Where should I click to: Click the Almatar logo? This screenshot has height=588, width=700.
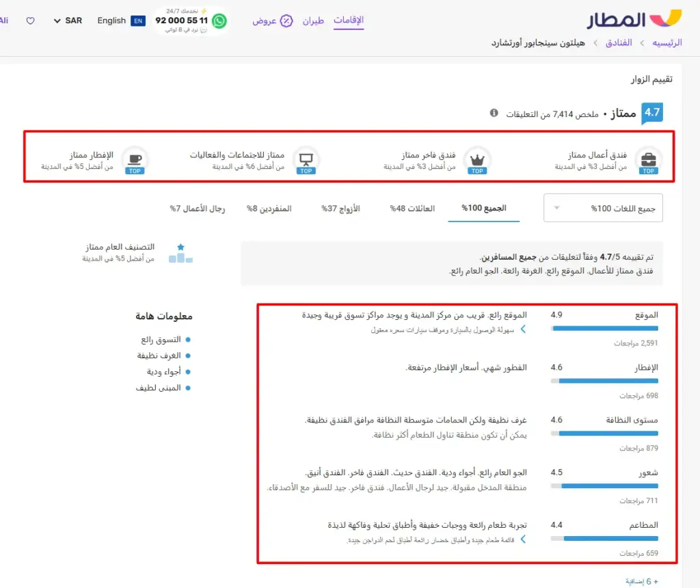tap(634, 19)
